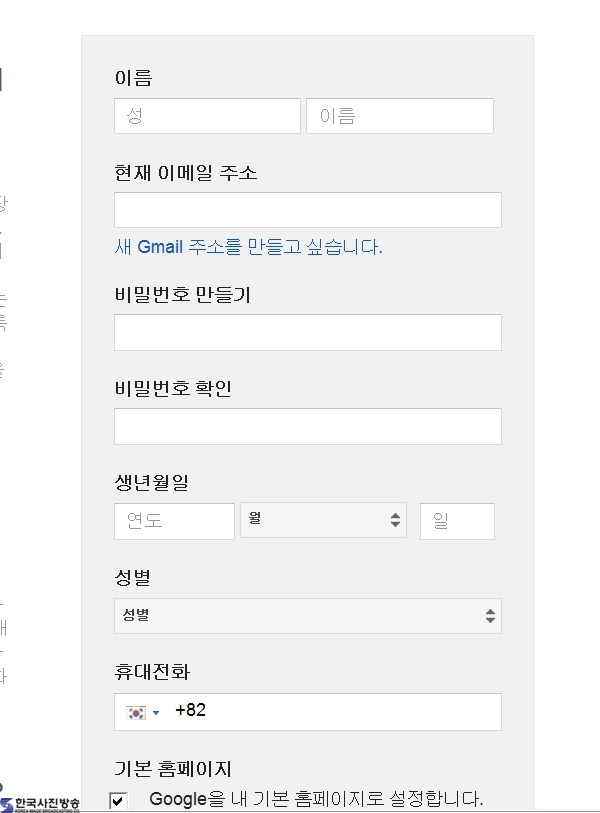Follow the '새 Gmail 주소를 만들고 싶습니다' link
This screenshot has height=813, width=600.
click(x=248, y=247)
